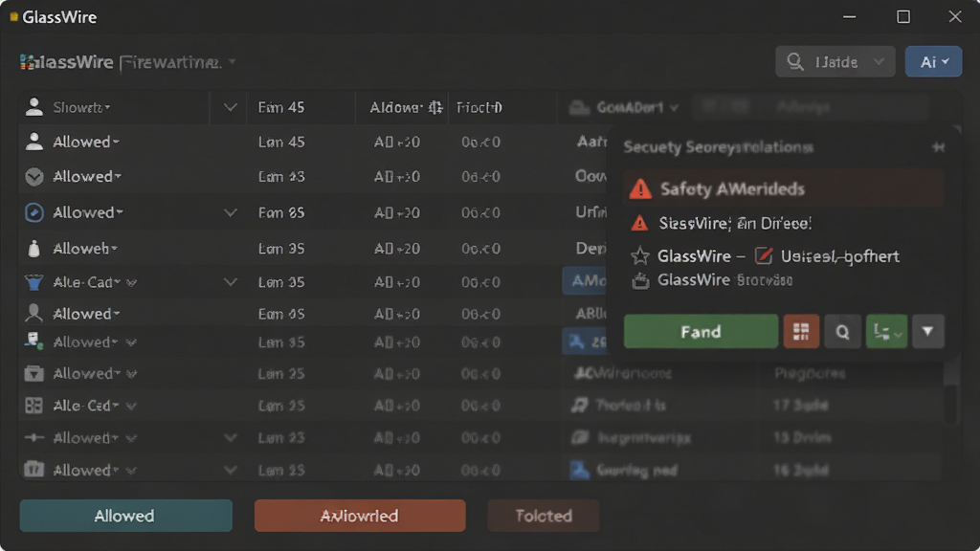Click the GlassWire Srorvsso entry icon
The image size is (980, 551).
[x=640, y=281]
